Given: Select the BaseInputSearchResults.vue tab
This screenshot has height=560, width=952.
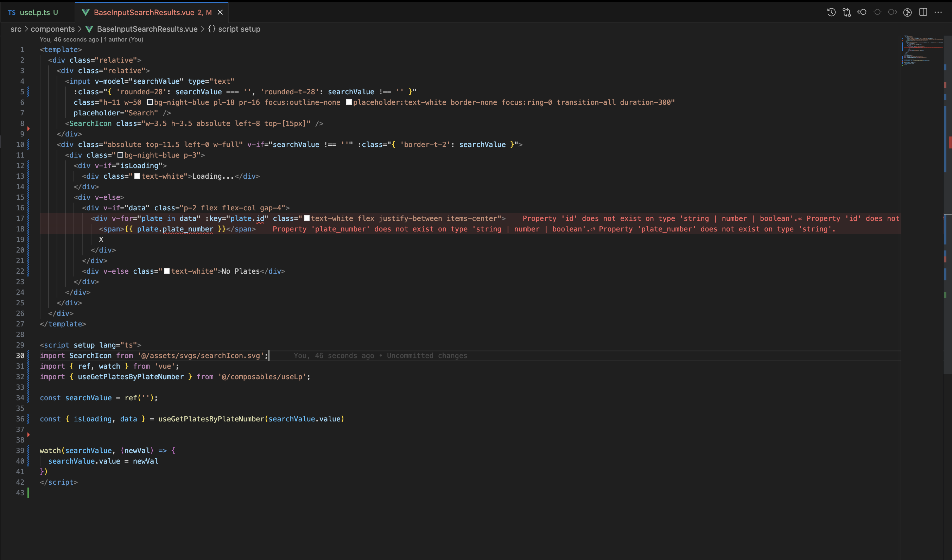Looking at the screenshot, I should coord(144,12).
